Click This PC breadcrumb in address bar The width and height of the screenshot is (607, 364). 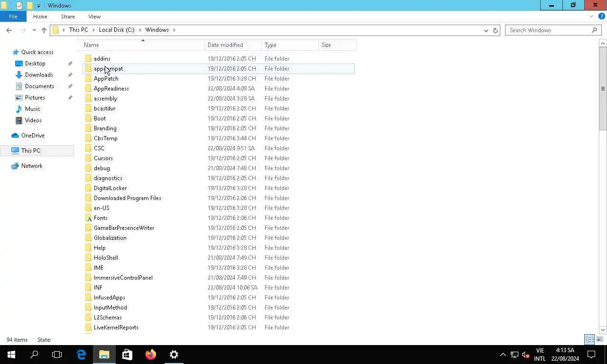(x=78, y=30)
